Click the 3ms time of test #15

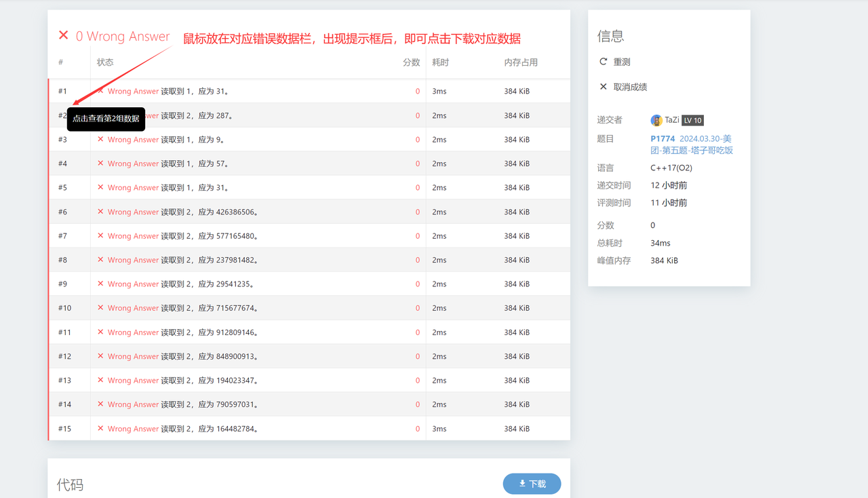click(x=439, y=428)
